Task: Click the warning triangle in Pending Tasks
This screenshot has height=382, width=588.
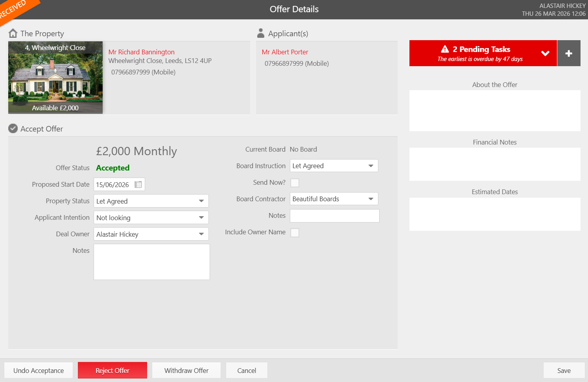Action: (445, 49)
